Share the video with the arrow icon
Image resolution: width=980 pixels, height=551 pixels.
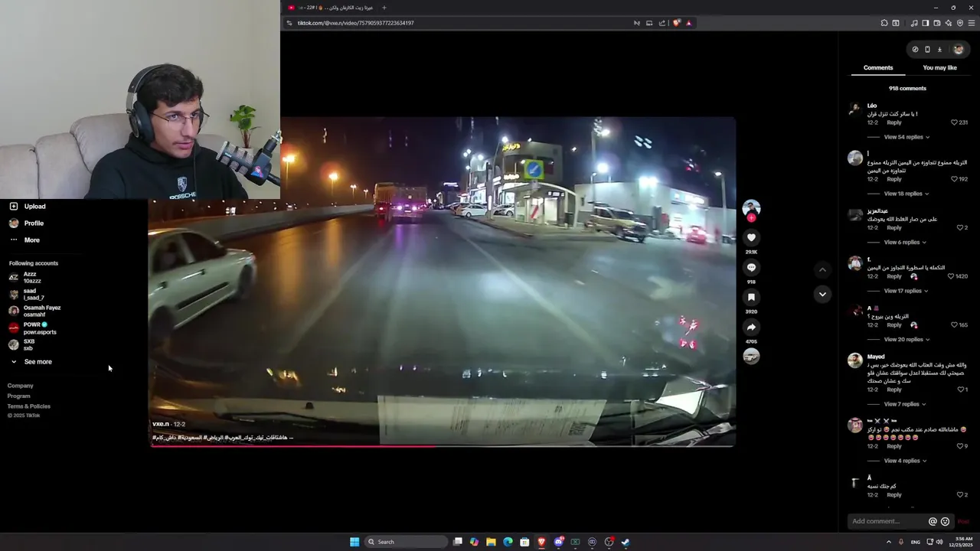(x=751, y=327)
